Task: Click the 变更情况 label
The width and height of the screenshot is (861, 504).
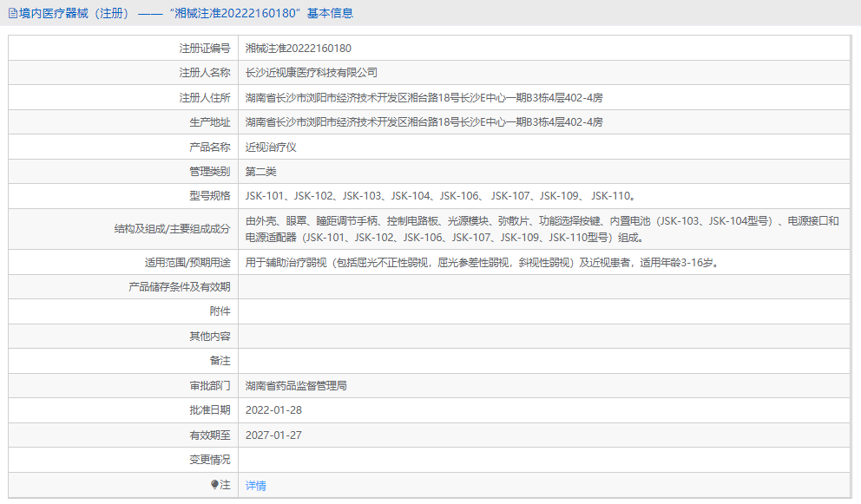Action: [x=210, y=460]
